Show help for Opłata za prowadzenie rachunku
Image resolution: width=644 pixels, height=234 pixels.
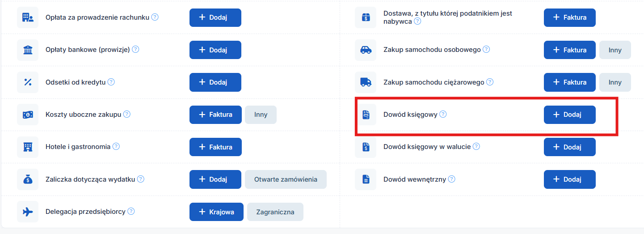tap(155, 17)
